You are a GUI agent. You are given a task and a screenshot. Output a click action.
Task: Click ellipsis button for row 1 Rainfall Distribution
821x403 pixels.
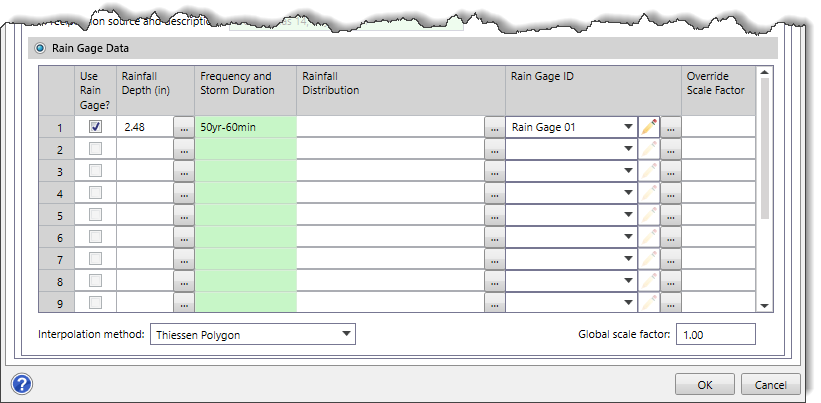coord(493,127)
